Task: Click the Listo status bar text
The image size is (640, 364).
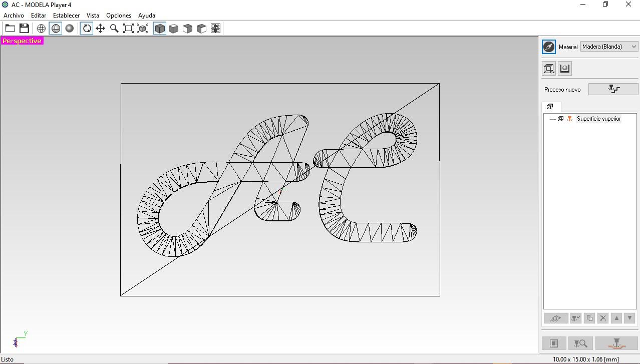Action: click(x=7, y=359)
